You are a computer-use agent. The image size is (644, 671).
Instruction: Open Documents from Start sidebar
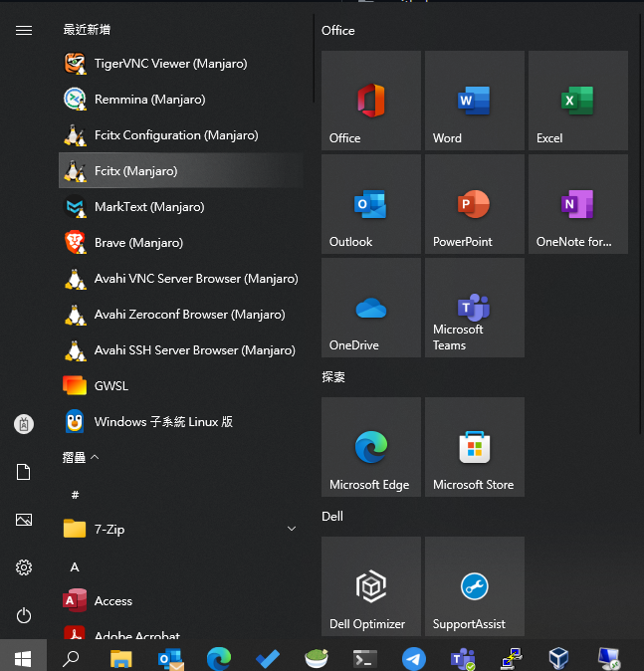pyautogui.click(x=24, y=472)
